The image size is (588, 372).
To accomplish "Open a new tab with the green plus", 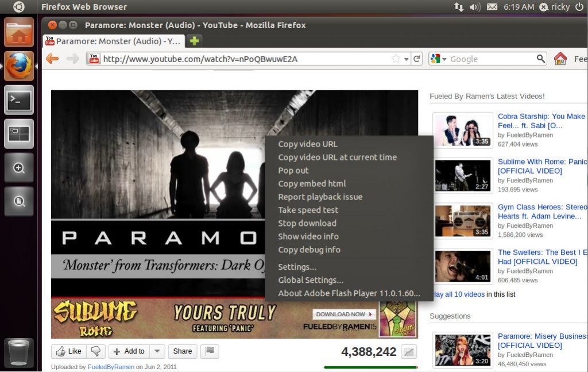I will [194, 41].
